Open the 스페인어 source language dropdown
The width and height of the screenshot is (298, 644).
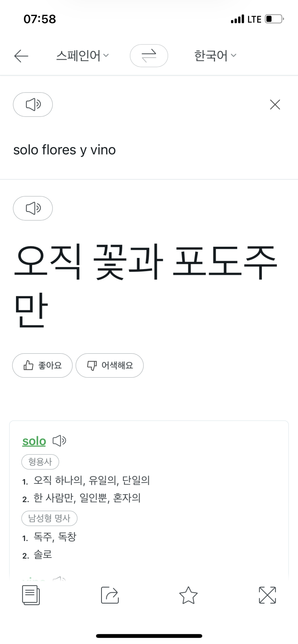point(82,56)
